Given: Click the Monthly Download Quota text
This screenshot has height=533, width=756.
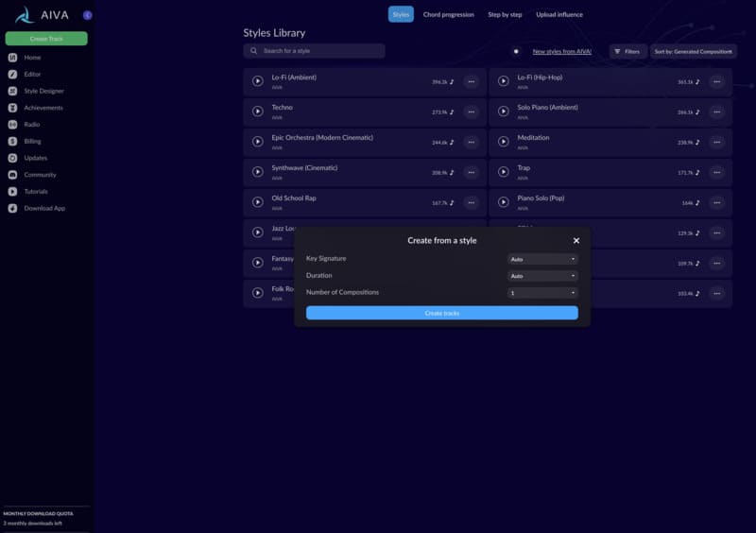Looking at the screenshot, I should pos(38,514).
